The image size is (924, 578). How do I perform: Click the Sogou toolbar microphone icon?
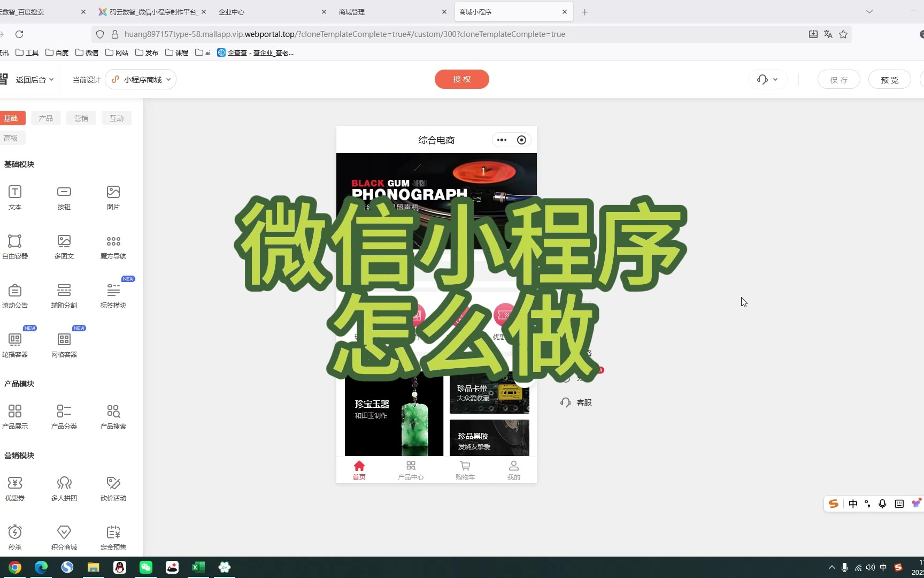(882, 504)
